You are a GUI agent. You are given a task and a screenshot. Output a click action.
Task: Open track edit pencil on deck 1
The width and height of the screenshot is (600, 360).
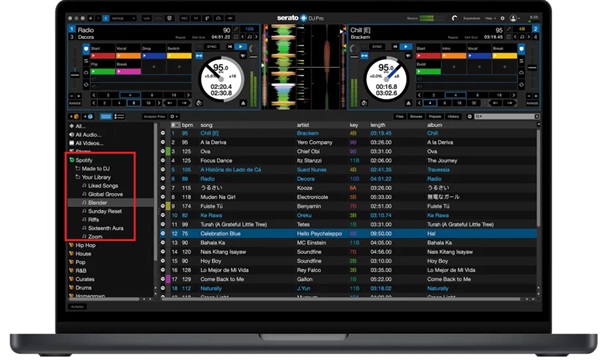tap(236, 29)
